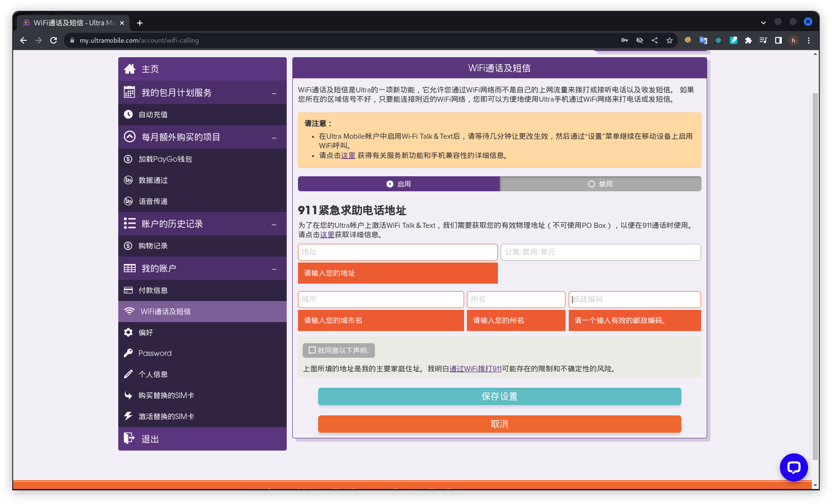
Task: Select the WiFi通话及短信 browser tab
Action: [74, 23]
